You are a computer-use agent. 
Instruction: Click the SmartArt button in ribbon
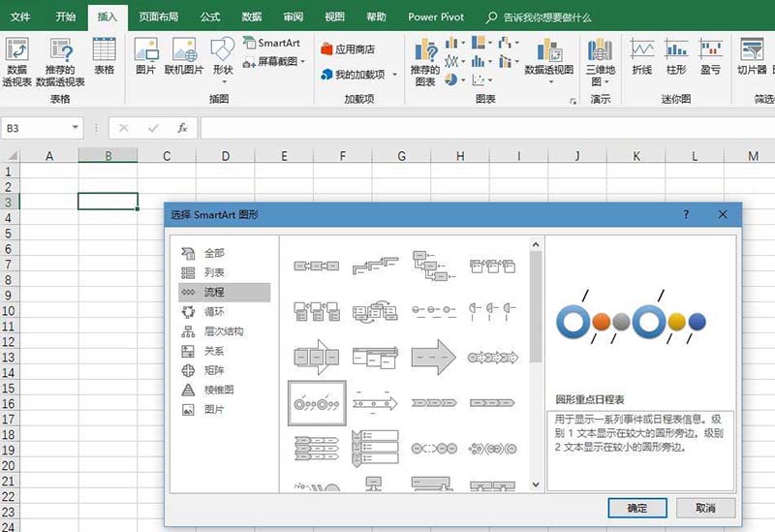click(271, 43)
